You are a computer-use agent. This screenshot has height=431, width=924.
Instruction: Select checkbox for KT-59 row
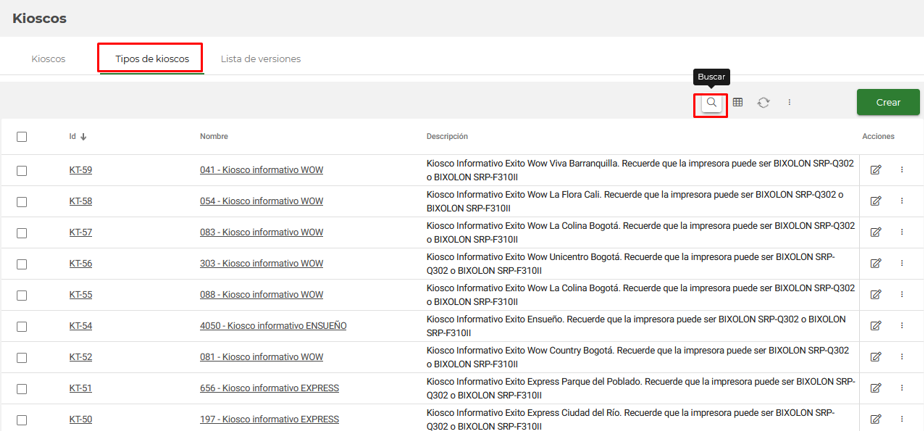tap(22, 170)
